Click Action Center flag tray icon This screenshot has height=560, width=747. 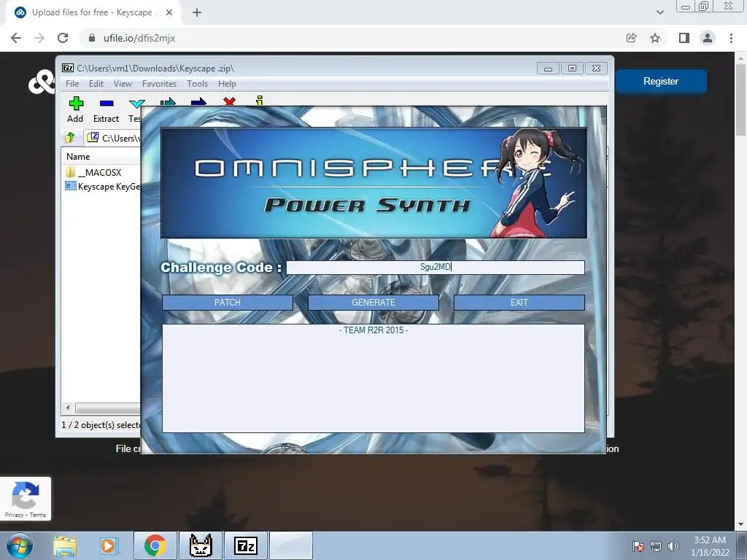coord(638,546)
